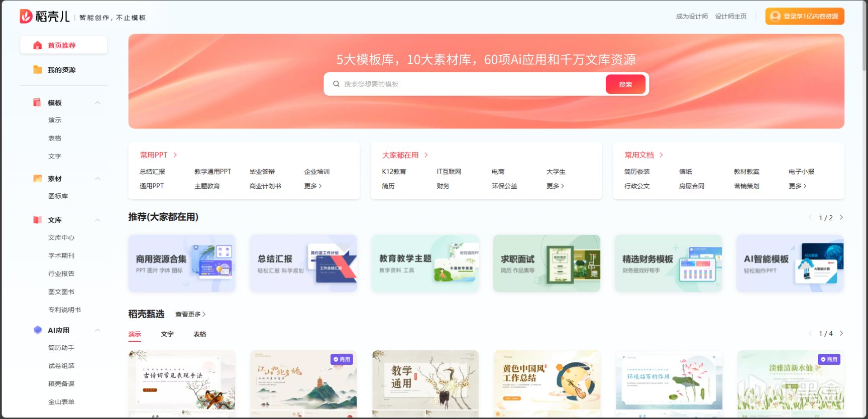
Task: Go to next page of 稻壳甄选
Action: pos(841,333)
